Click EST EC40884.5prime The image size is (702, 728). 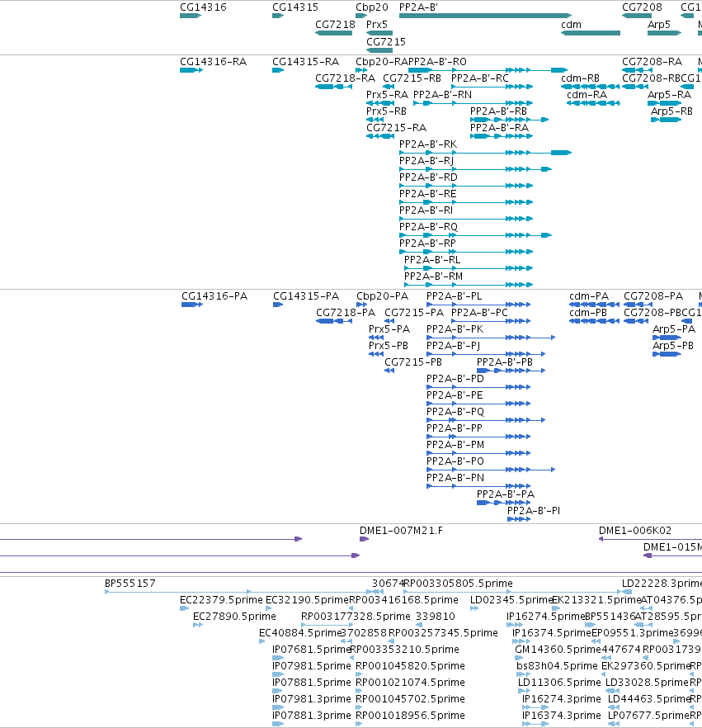click(300, 633)
